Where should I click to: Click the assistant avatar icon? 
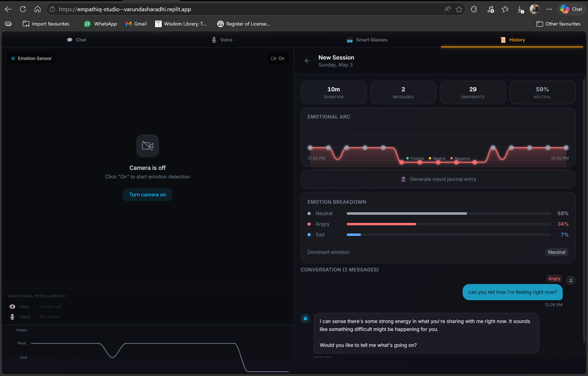coord(305,318)
